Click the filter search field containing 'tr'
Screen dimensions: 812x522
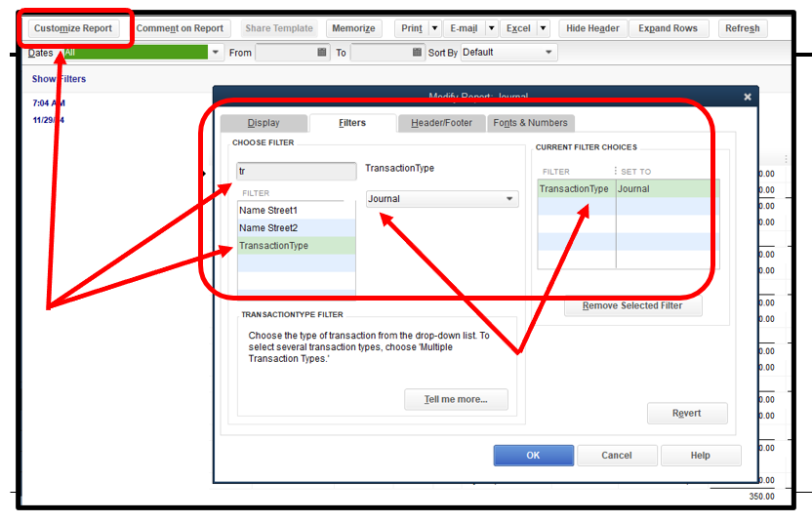click(297, 172)
